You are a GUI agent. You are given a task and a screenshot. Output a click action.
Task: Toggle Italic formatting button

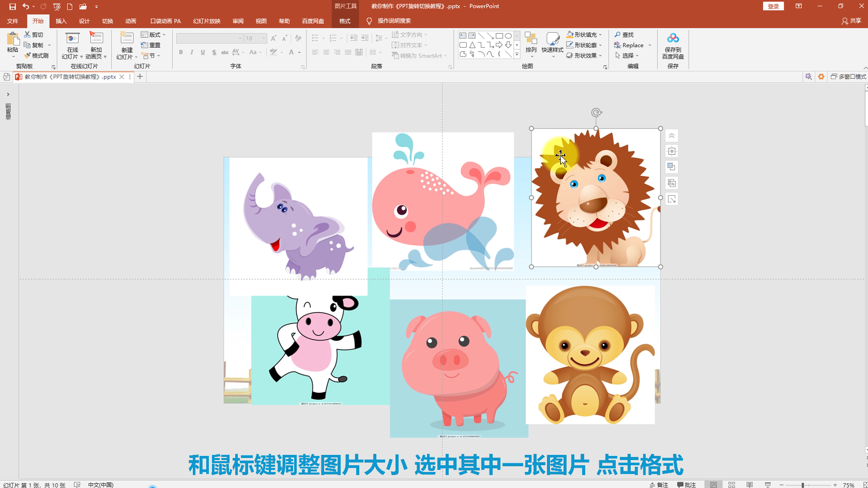(x=192, y=52)
